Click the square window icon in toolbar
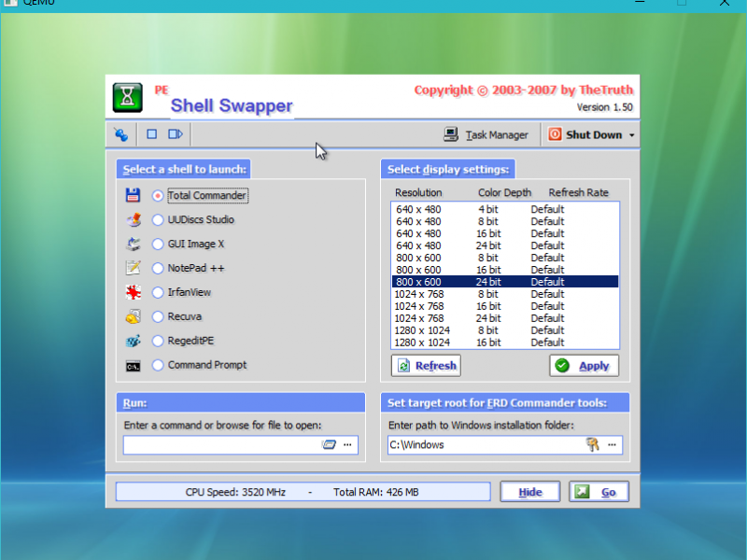The width and height of the screenshot is (747, 560). click(151, 134)
